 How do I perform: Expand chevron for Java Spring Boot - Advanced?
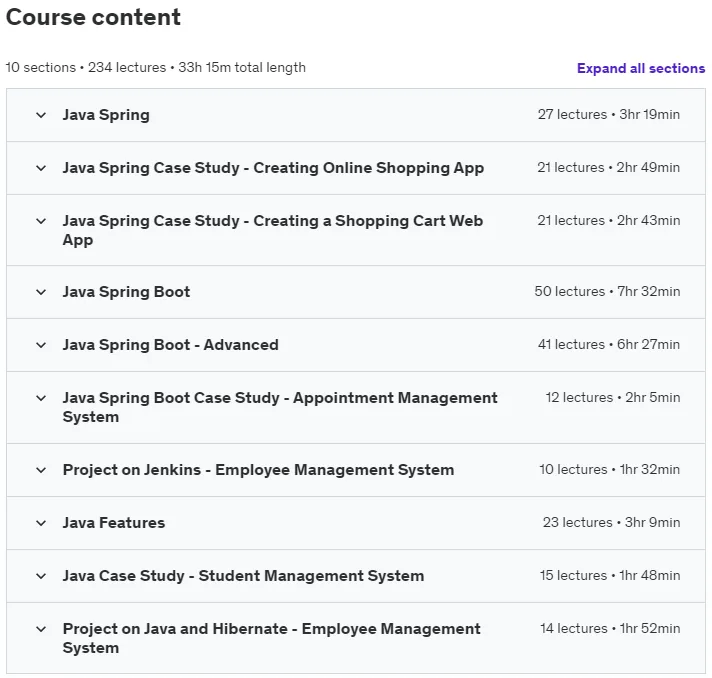click(41, 345)
